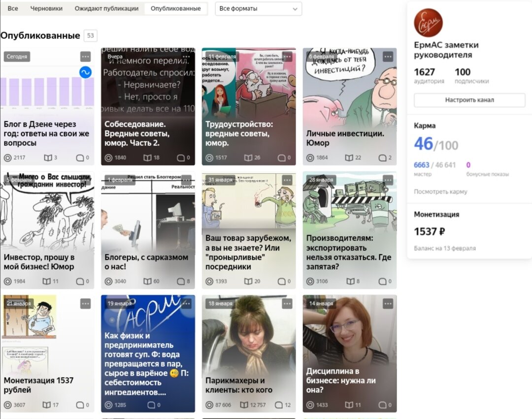Open three-dot menu on 'Инвестор, прошу' card
532x419 pixels.
(x=86, y=180)
